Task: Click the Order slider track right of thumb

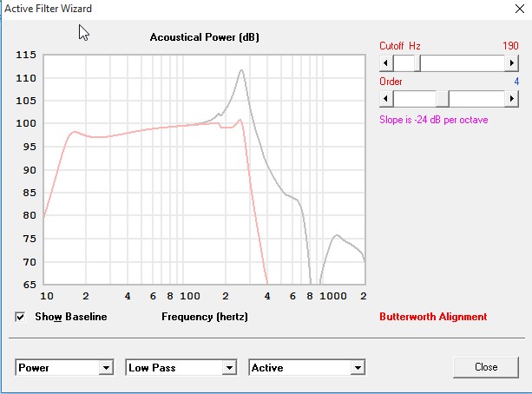Action: tap(477, 99)
